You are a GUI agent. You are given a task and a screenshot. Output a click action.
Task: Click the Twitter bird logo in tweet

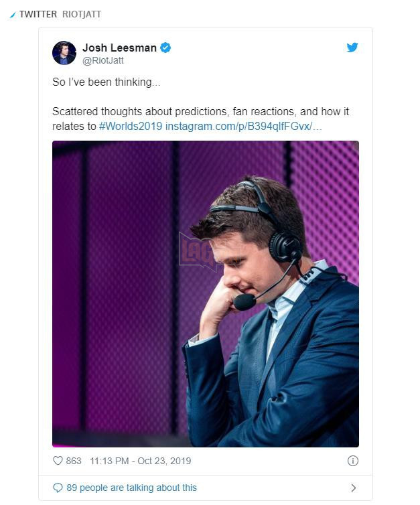pyautogui.click(x=352, y=48)
